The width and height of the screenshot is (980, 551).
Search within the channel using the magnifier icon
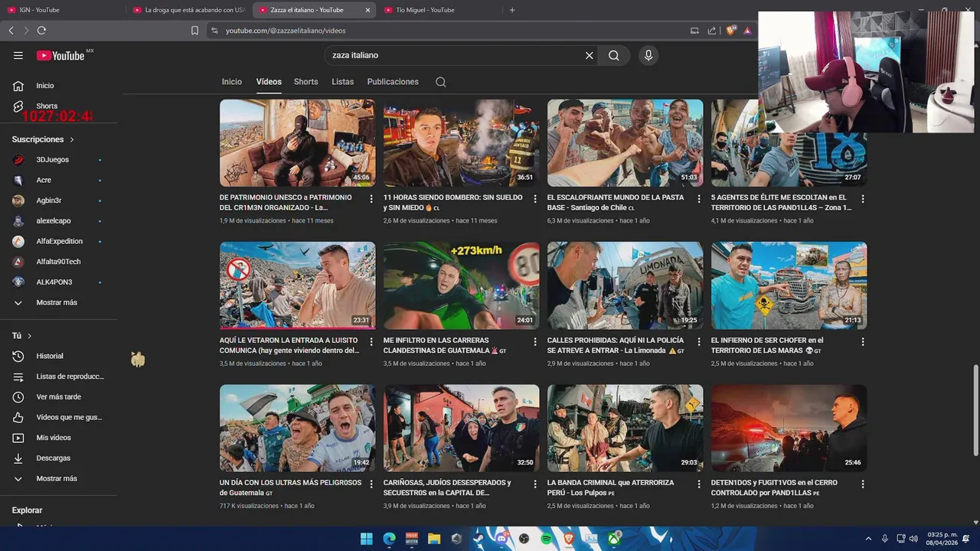click(x=441, y=82)
